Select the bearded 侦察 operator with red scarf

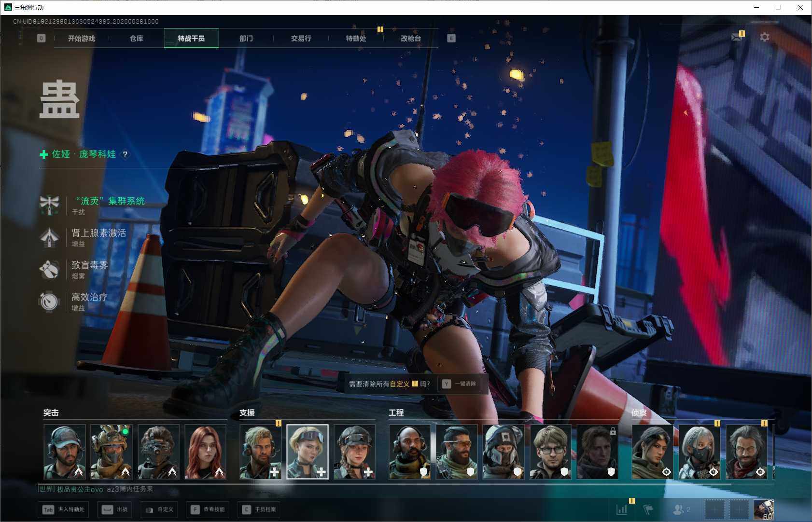coord(746,452)
